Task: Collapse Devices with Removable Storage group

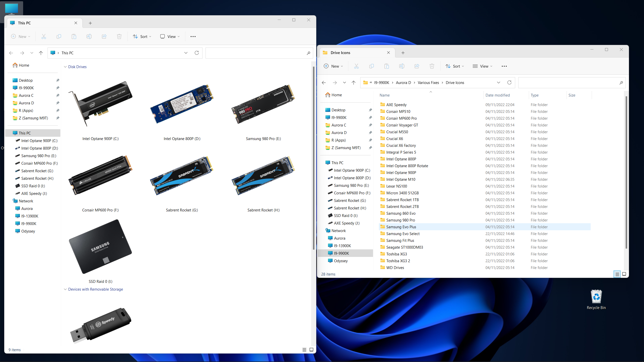Action: pyautogui.click(x=65, y=289)
